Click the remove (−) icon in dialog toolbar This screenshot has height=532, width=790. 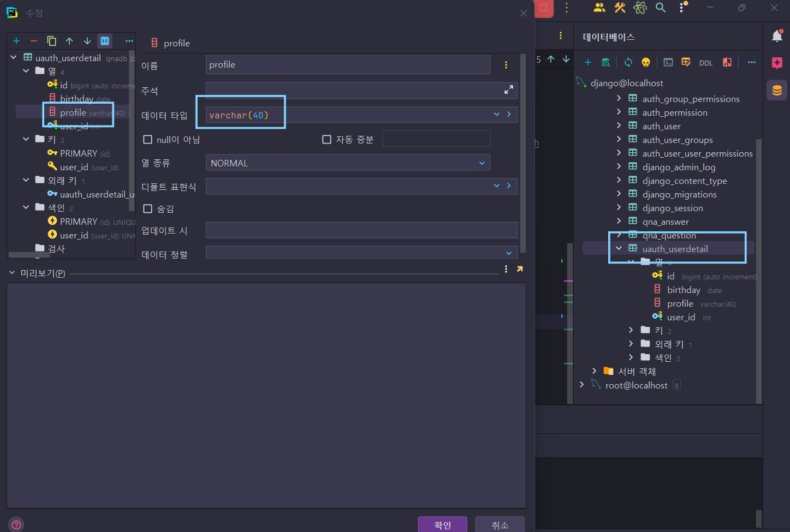34,41
